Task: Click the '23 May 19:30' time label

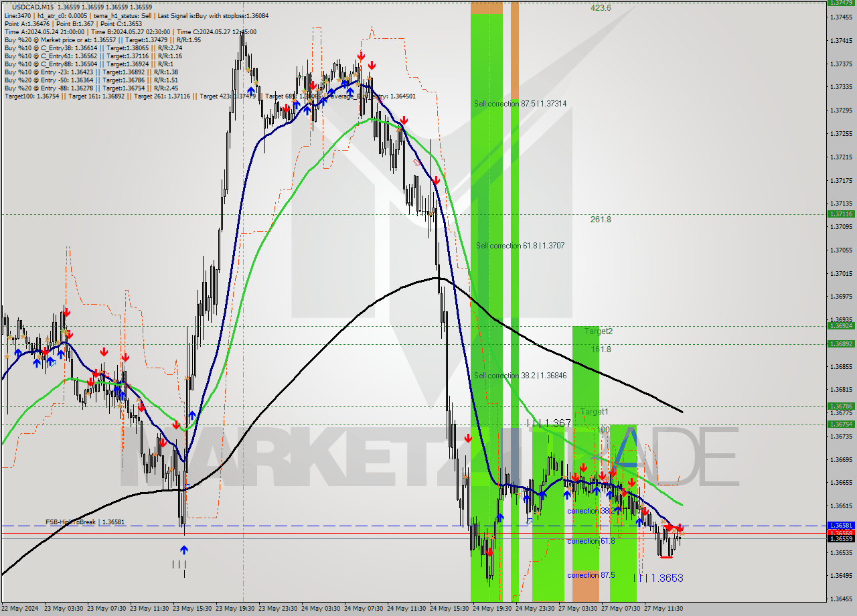Action: 235,609
